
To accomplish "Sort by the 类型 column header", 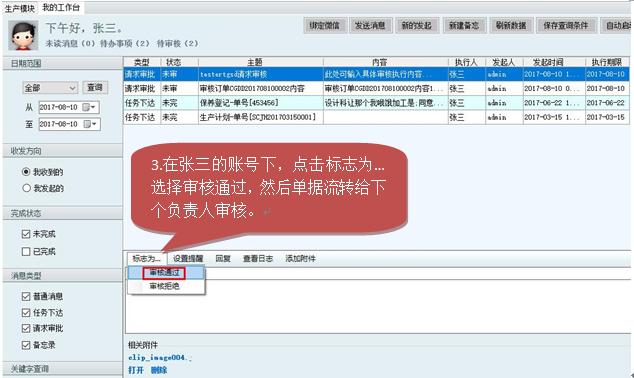I will tap(142, 62).
